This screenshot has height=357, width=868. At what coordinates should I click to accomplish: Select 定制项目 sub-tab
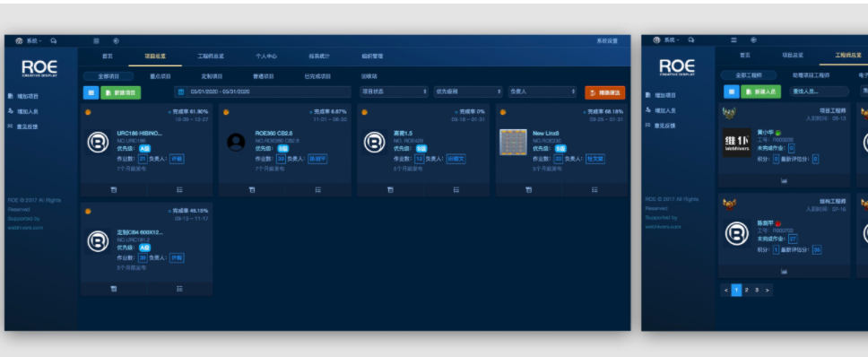click(x=212, y=76)
